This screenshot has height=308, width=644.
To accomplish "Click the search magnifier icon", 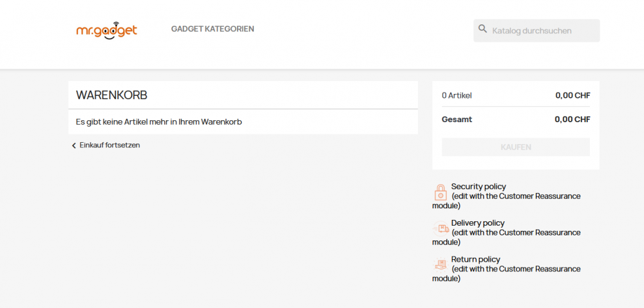I will coord(483,29).
